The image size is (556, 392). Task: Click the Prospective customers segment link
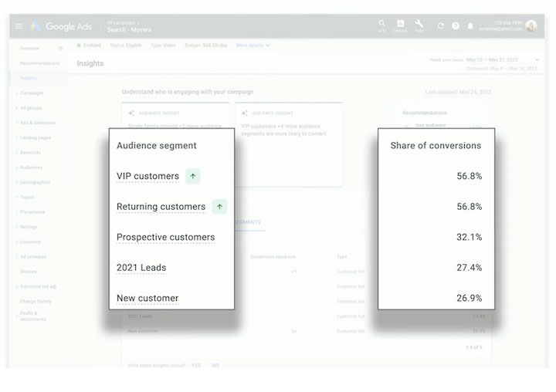click(x=165, y=237)
